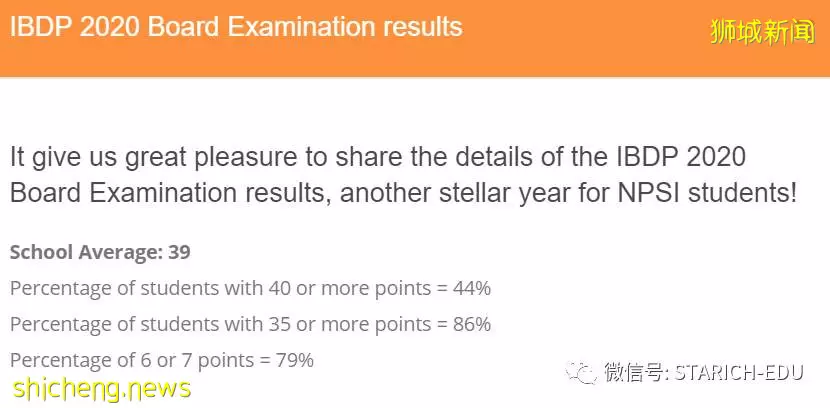
Task: Click the orange header banner background
Action: coord(415,38)
